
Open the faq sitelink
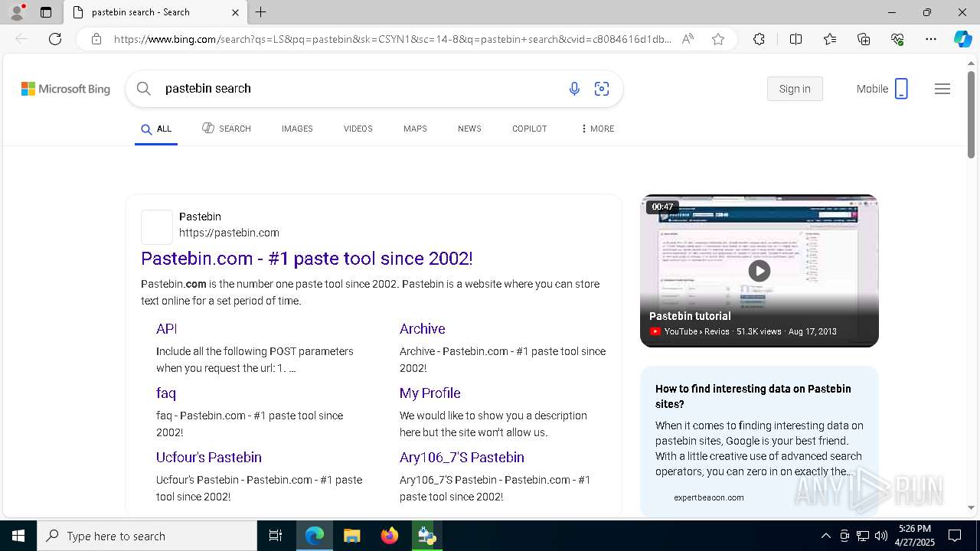(x=166, y=393)
